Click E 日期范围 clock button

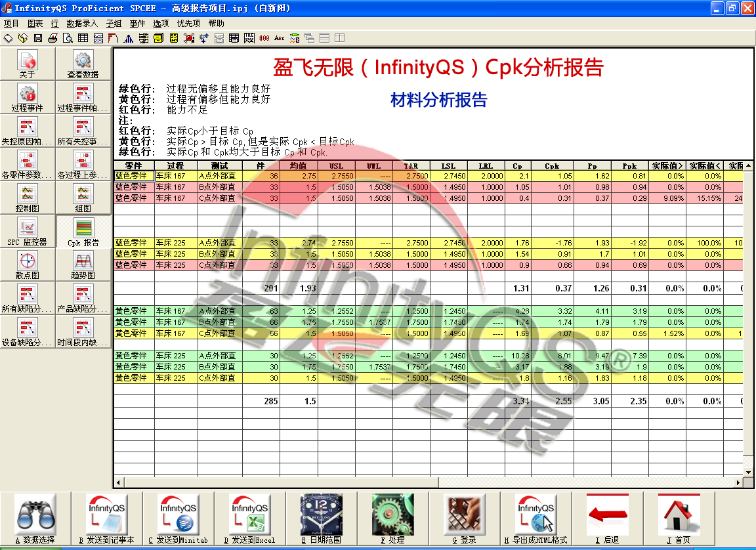tap(321, 519)
